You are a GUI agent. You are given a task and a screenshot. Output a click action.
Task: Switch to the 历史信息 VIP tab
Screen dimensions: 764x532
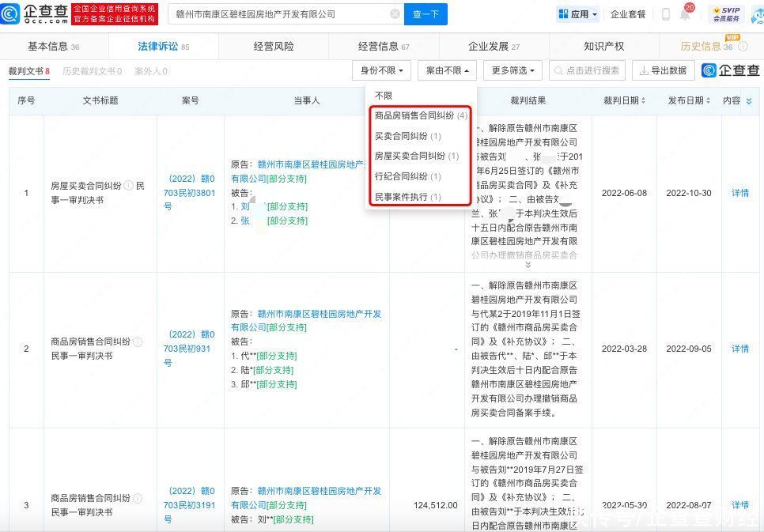pyautogui.click(x=706, y=47)
